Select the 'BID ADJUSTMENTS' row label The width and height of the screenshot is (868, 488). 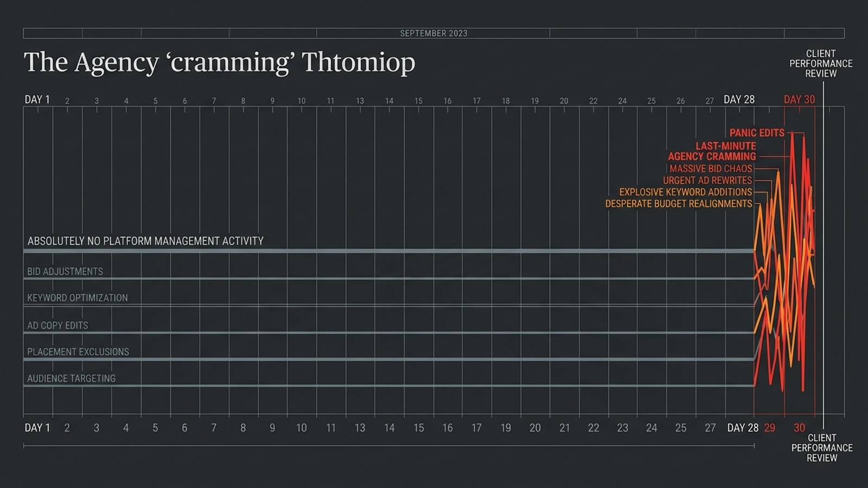click(x=65, y=271)
